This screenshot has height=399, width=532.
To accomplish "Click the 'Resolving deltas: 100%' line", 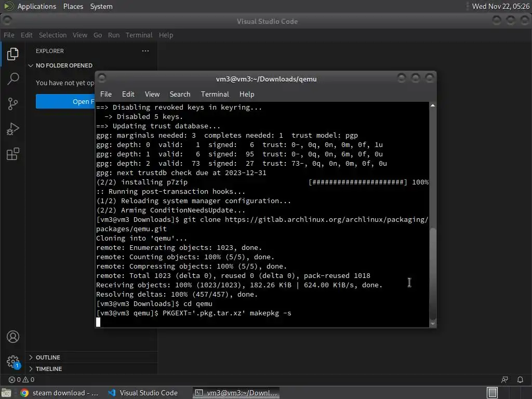I will tap(177, 295).
